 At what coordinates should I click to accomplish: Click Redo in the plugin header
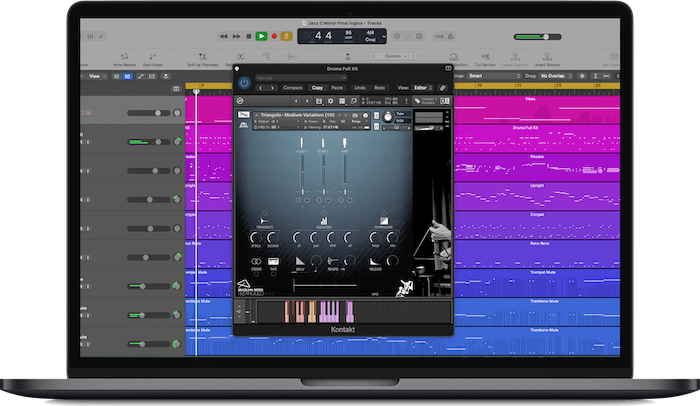pos(381,88)
